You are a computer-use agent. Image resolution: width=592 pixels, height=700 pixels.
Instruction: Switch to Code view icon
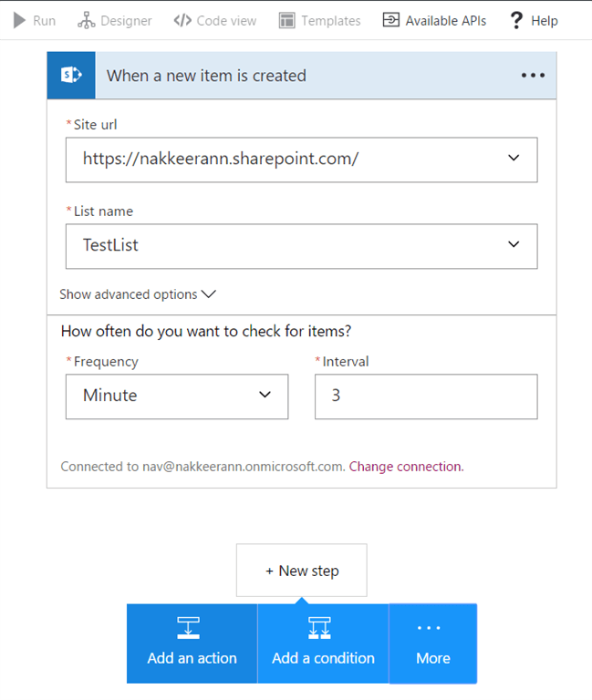click(x=182, y=20)
